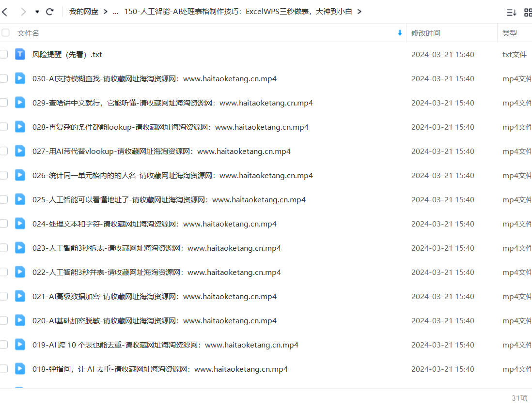Sort by 修改时间 column
Viewport: 532px width, 408px height.
click(x=426, y=33)
